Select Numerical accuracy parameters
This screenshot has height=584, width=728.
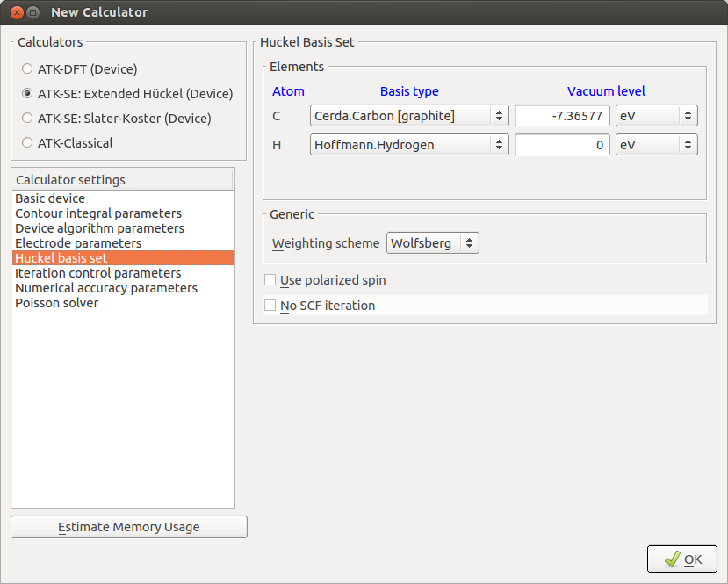pos(105,288)
